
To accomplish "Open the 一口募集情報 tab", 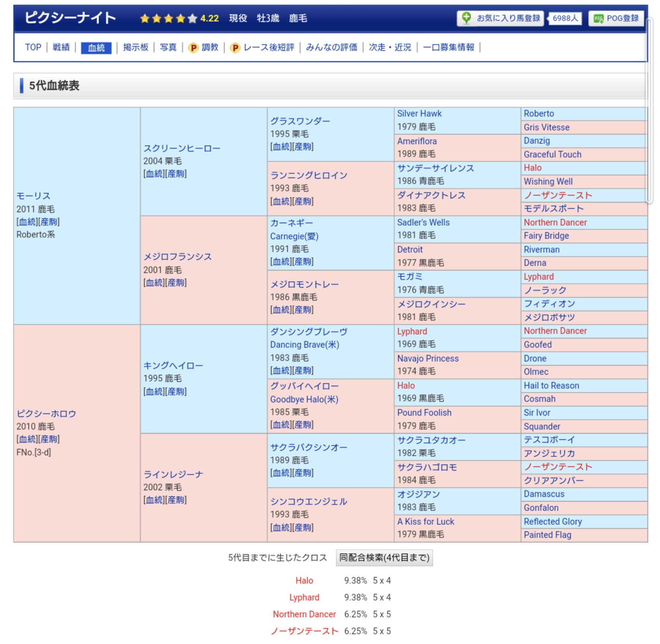I will pyautogui.click(x=448, y=47).
